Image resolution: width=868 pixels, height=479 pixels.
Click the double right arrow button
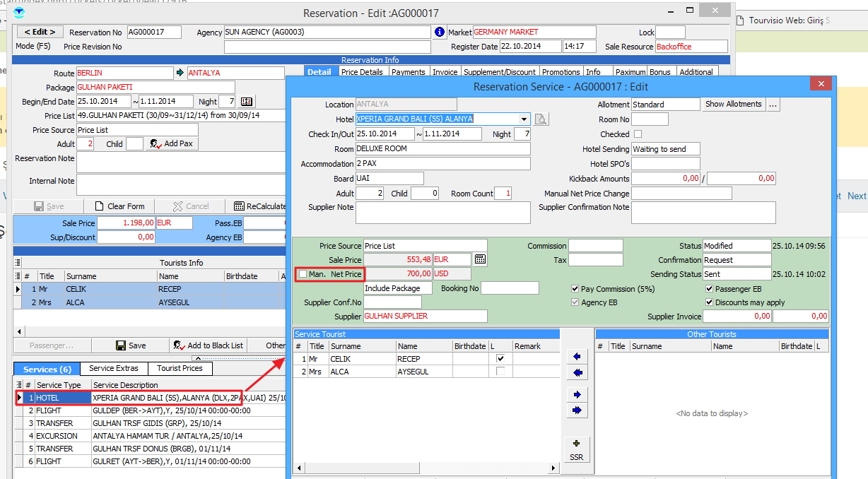tap(577, 410)
